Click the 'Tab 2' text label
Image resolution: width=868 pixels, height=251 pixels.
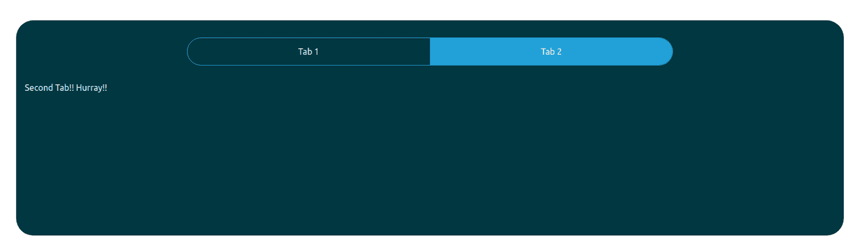[x=551, y=52]
